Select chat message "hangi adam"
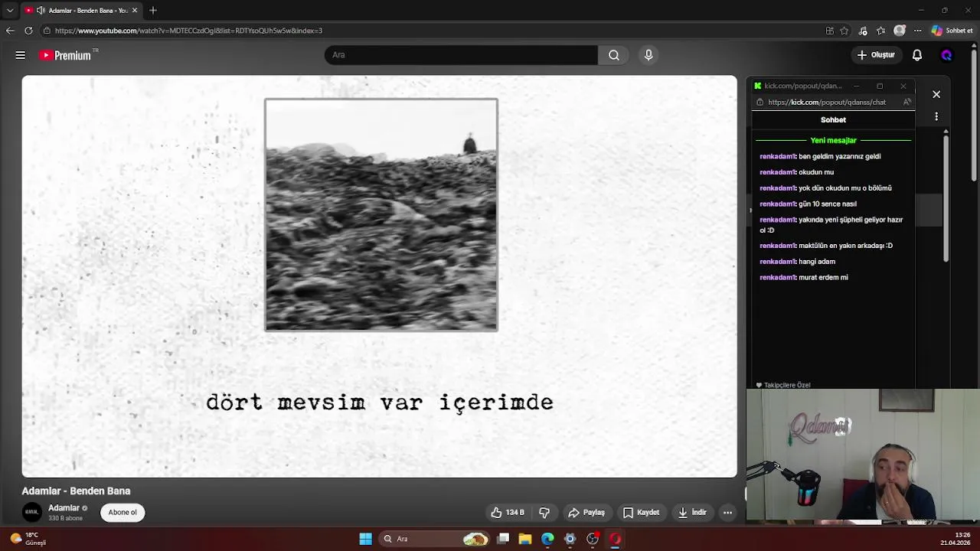 (817, 262)
